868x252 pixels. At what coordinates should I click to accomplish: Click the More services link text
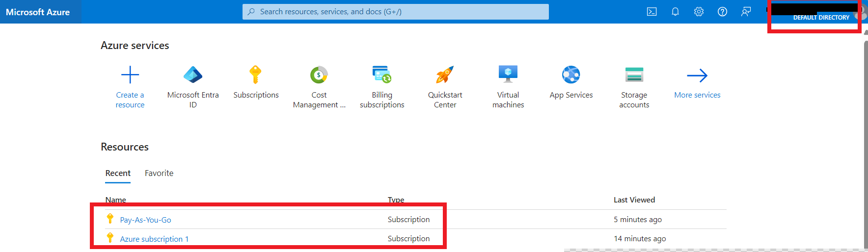coord(697,95)
